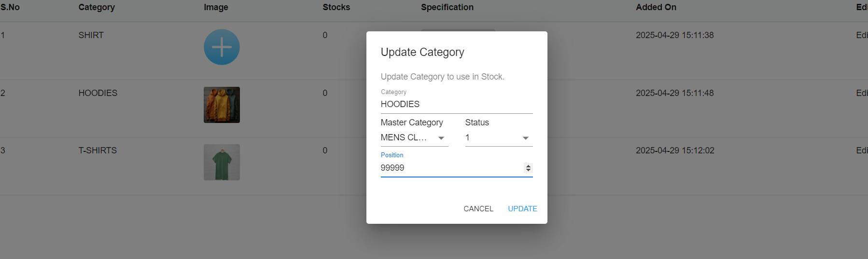Click the Added On column header

click(x=656, y=7)
